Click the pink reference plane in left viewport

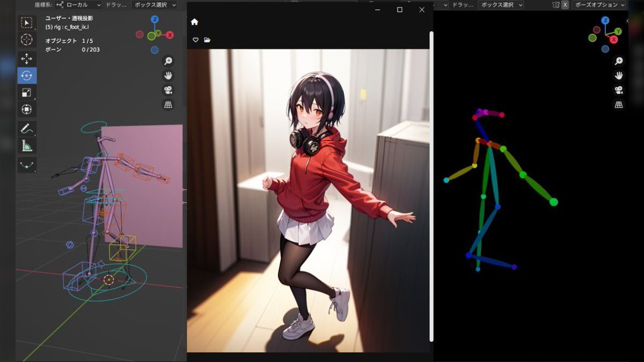click(145, 185)
